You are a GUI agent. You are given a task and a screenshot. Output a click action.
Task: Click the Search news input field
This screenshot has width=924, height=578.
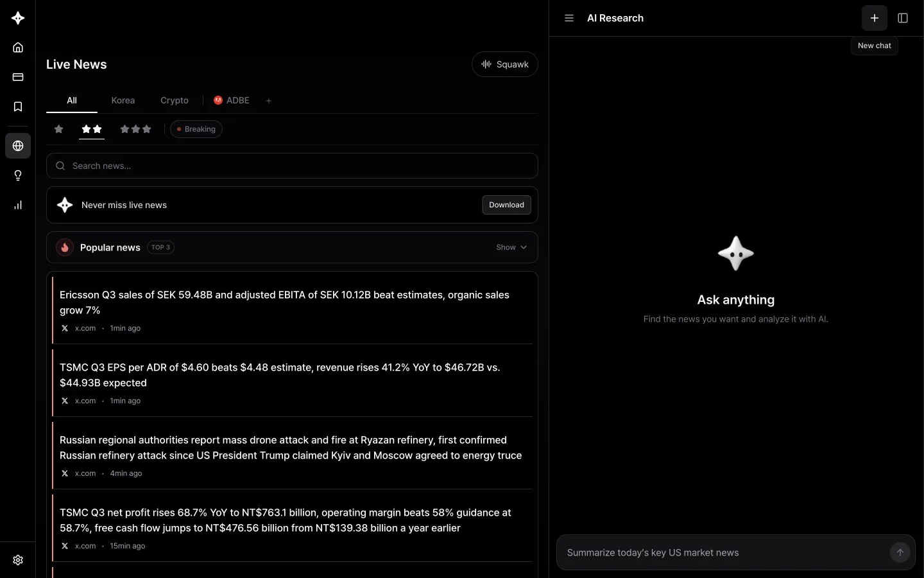tap(292, 166)
